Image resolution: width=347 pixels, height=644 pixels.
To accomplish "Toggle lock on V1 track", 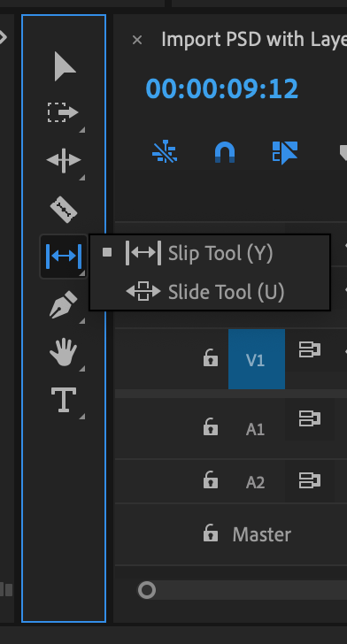I will coord(211,357).
